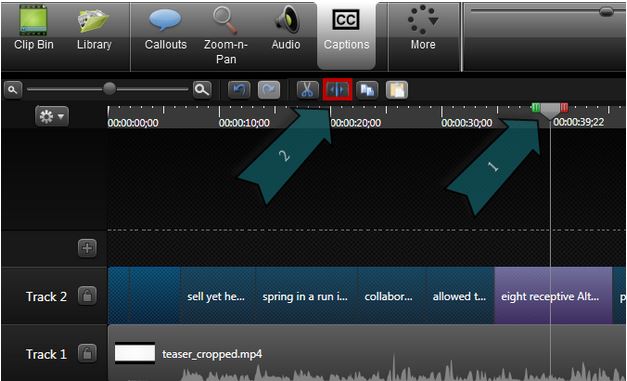Viewport: 627px width, 381px height.
Task: Open the Audio tab
Action: [x=286, y=28]
